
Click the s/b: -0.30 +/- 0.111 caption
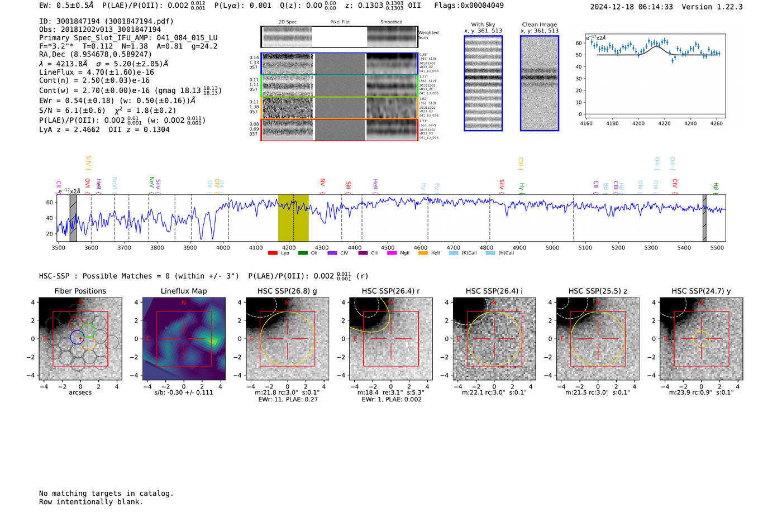pyautogui.click(x=184, y=392)
